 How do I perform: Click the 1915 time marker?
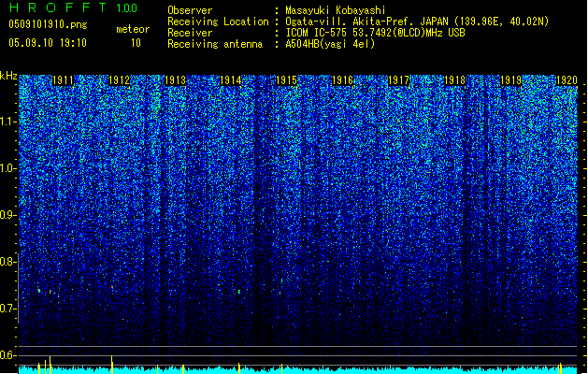[x=286, y=80]
